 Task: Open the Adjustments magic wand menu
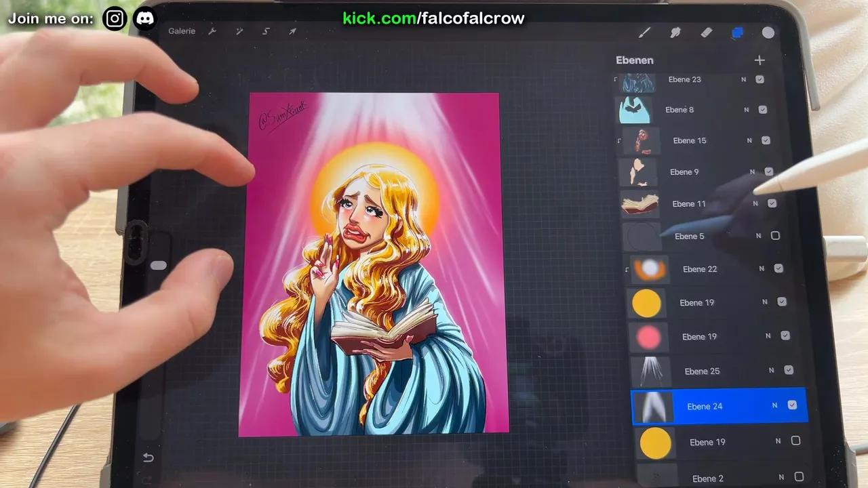click(239, 31)
